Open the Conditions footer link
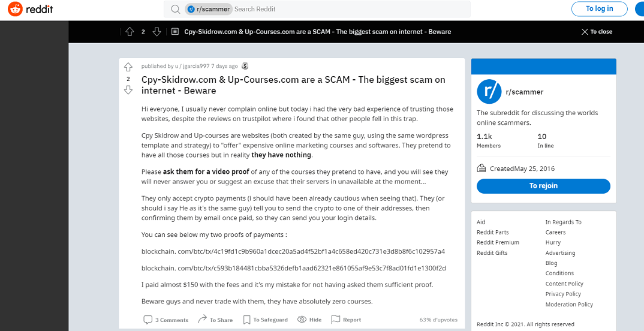This screenshot has width=644, height=331. [559, 273]
